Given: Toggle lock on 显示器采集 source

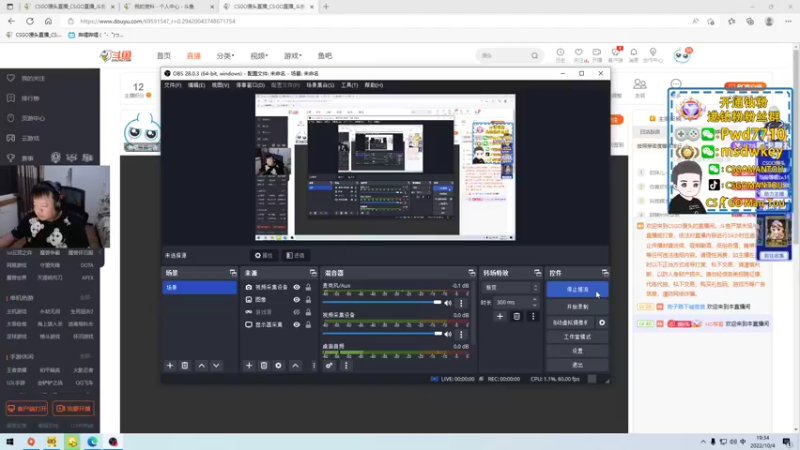Looking at the screenshot, I should coord(308,324).
